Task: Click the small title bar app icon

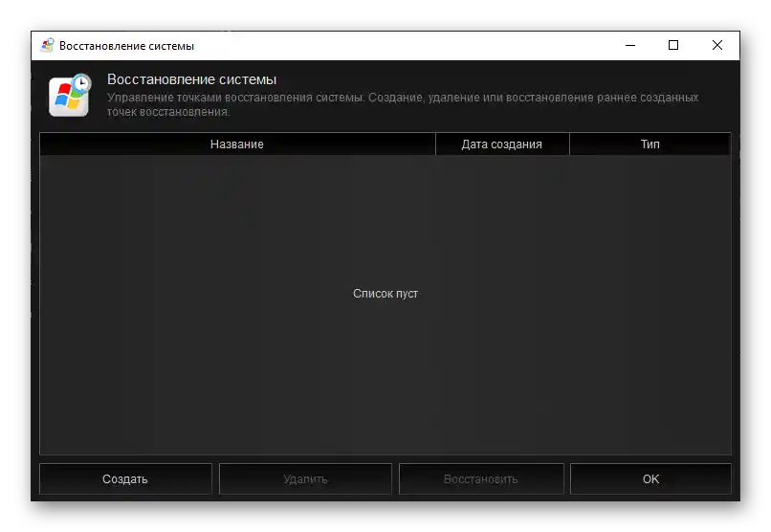Action: pyautogui.click(x=47, y=45)
